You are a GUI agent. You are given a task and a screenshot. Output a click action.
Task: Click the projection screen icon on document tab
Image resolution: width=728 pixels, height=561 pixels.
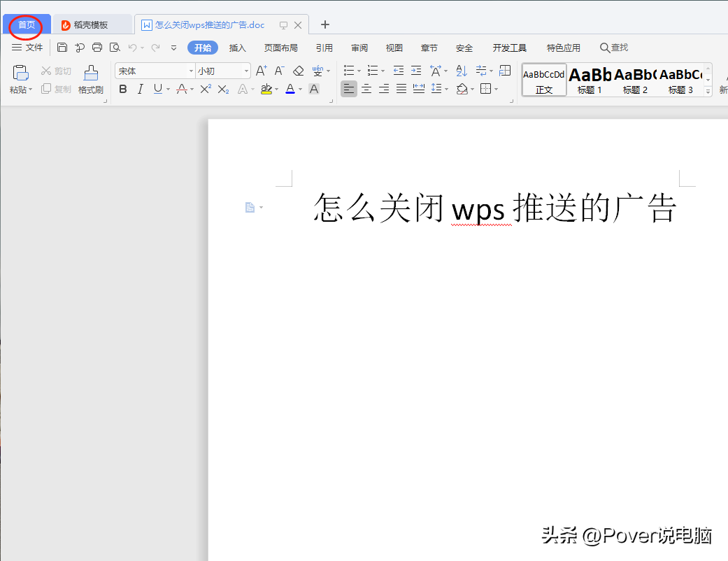(283, 25)
